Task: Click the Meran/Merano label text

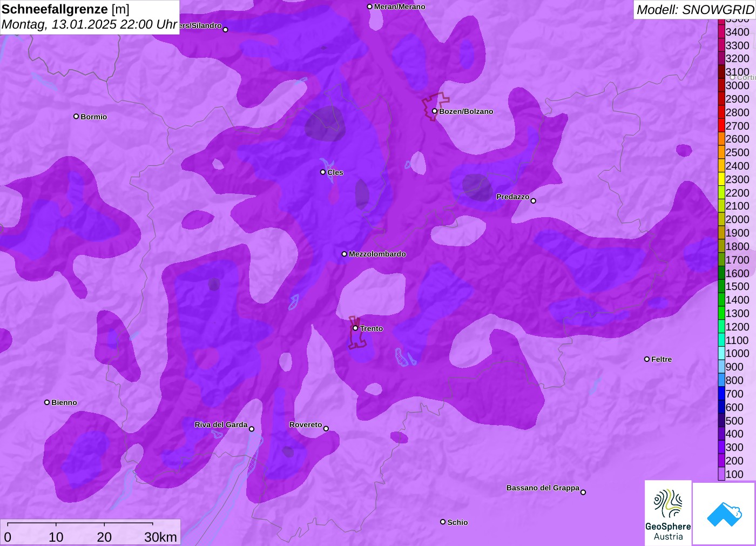Action: tap(400, 6)
